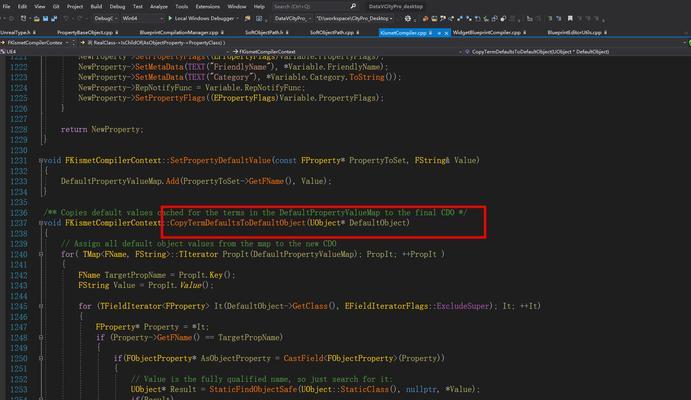Click 'return NewProperty;' on line 1228
The height and width of the screenshot is (400, 691).
(102, 130)
